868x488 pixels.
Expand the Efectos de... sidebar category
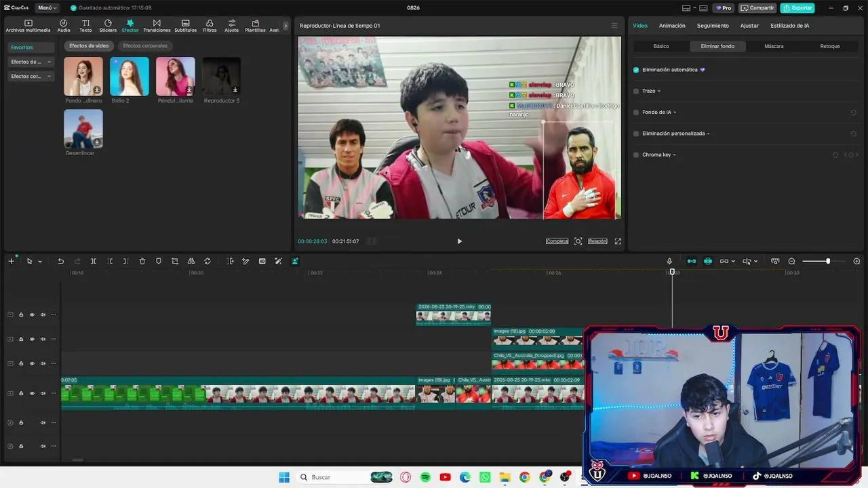click(x=31, y=62)
